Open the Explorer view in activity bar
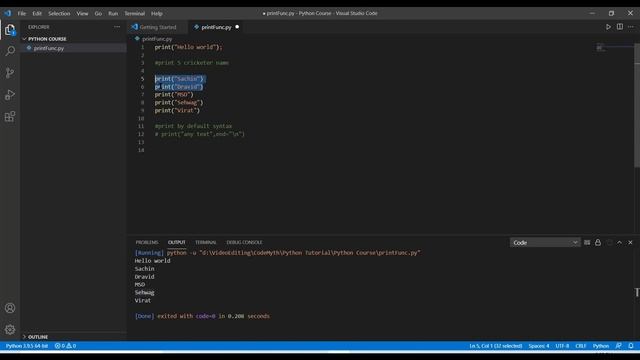640x360 pixels. tap(10, 30)
